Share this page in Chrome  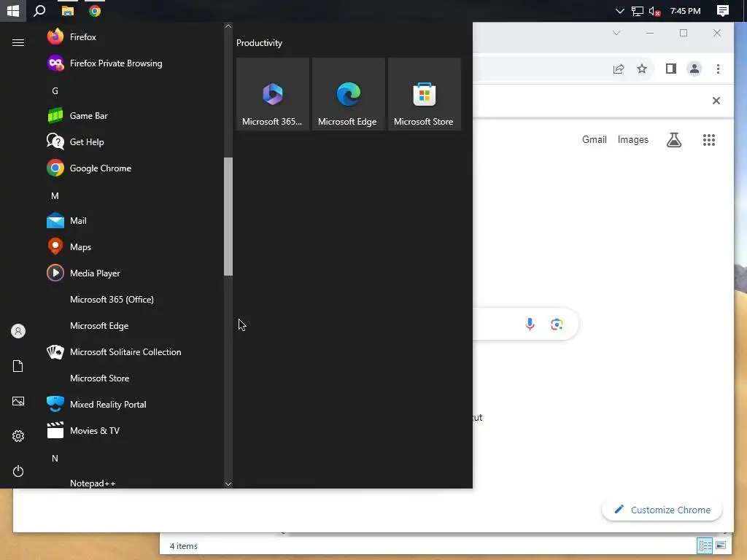(x=619, y=69)
